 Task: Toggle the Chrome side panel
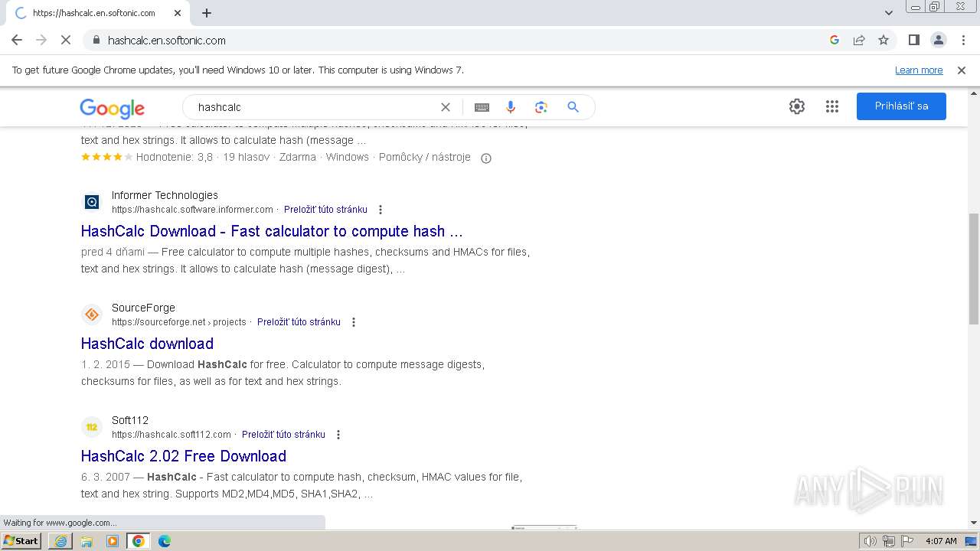click(913, 40)
